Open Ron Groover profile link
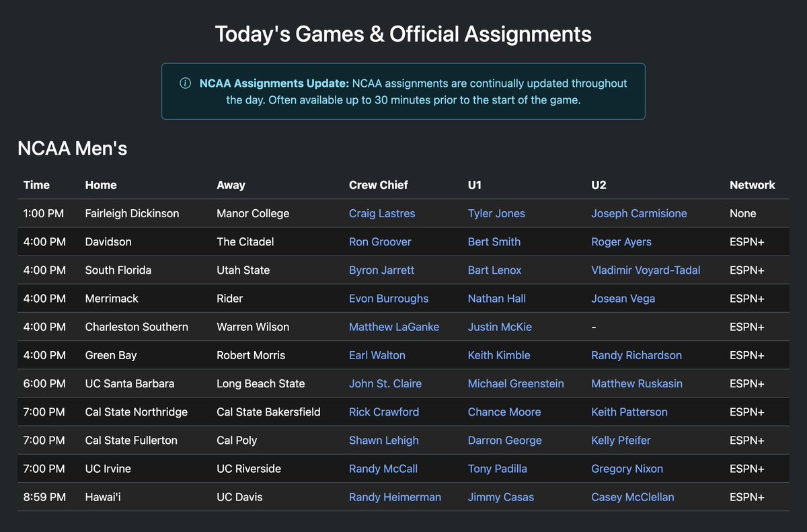807x532 pixels. pyautogui.click(x=380, y=241)
